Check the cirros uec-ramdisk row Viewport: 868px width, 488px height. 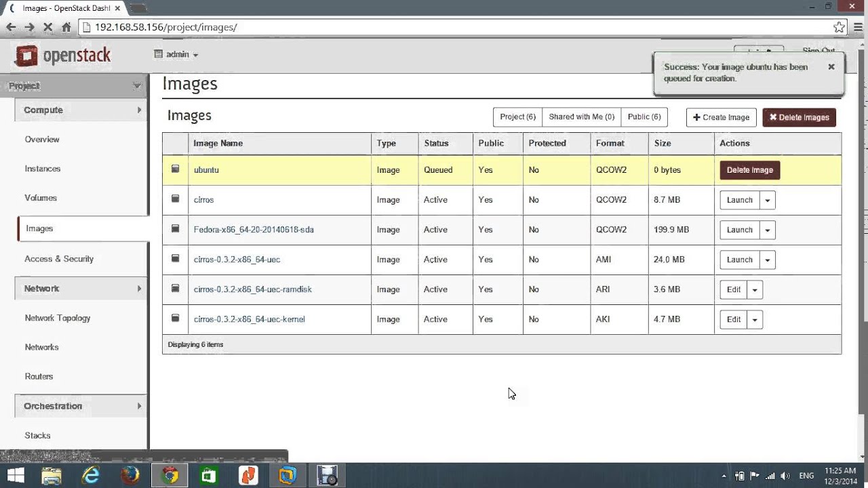175,288
